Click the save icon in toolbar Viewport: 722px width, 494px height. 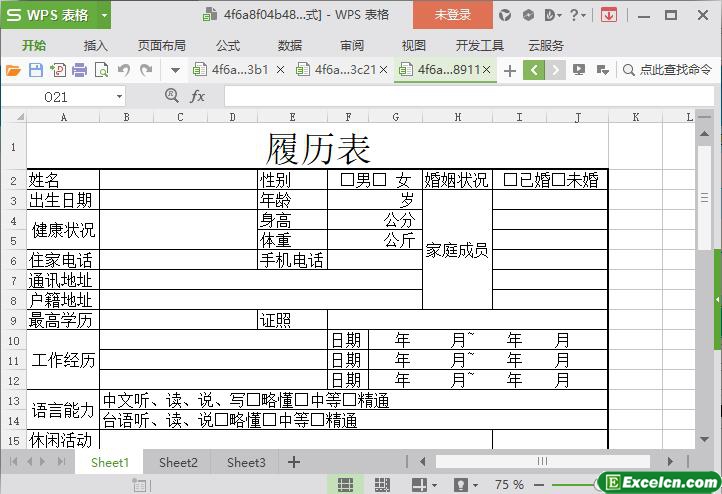point(36,70)
